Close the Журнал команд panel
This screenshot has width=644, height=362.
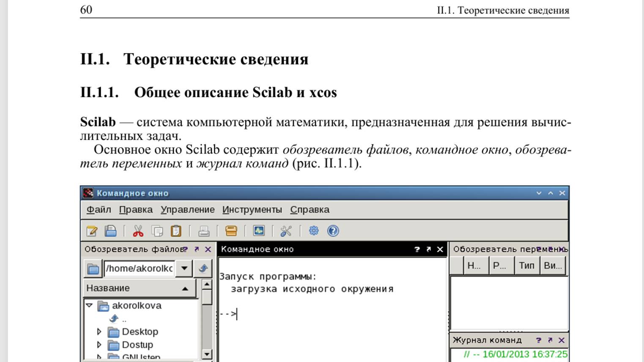tap(562, 340)
